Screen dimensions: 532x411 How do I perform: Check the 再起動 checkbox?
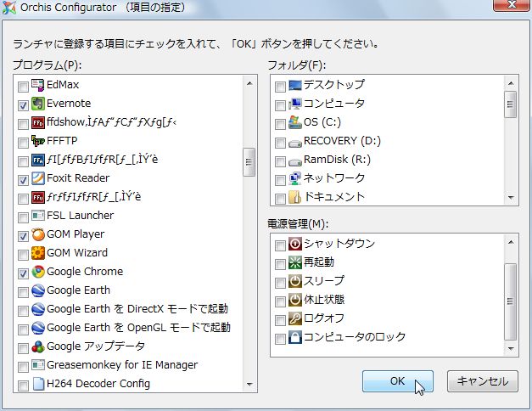[280, 264]
